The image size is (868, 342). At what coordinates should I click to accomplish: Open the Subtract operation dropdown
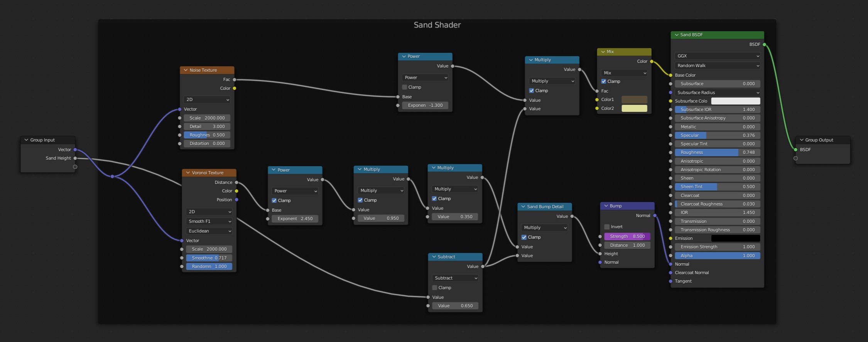click(455, 278)
